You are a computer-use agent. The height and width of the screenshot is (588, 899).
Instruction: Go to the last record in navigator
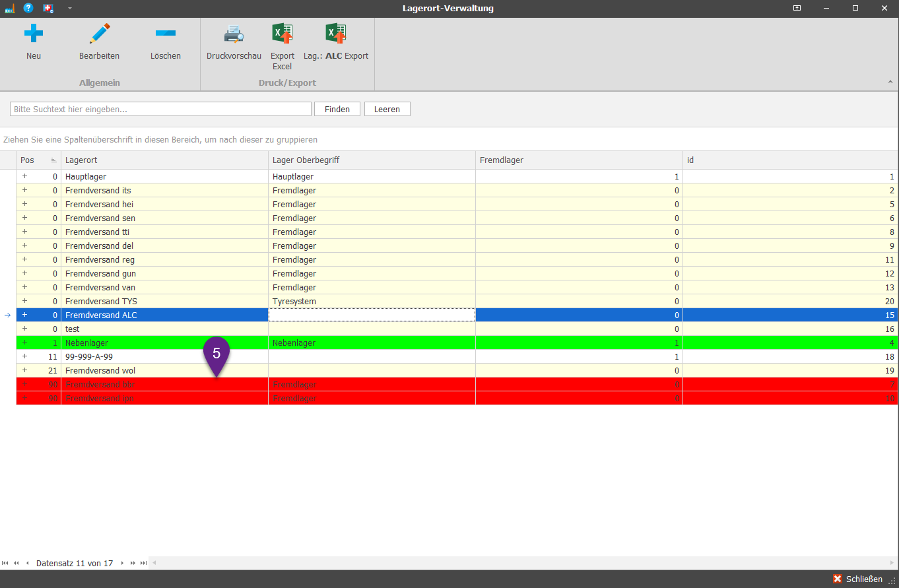143,563
